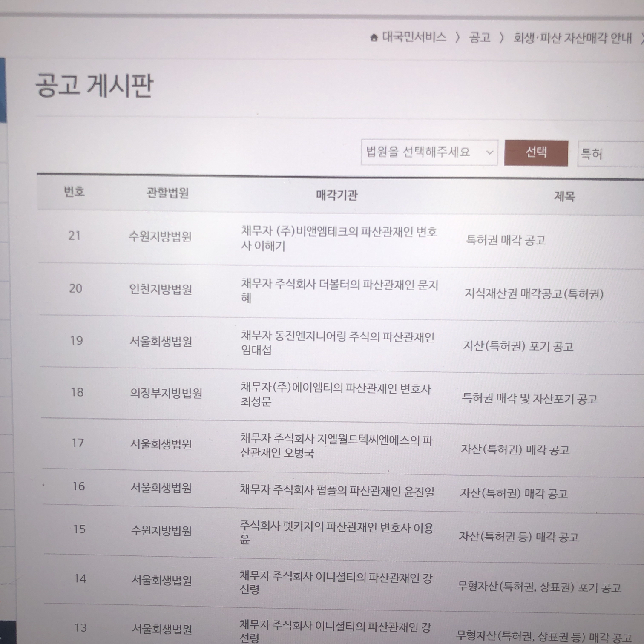644x644 pixels.
Task: Open the 대국민서비스 breadcrumb link
Action: [414, 37]
